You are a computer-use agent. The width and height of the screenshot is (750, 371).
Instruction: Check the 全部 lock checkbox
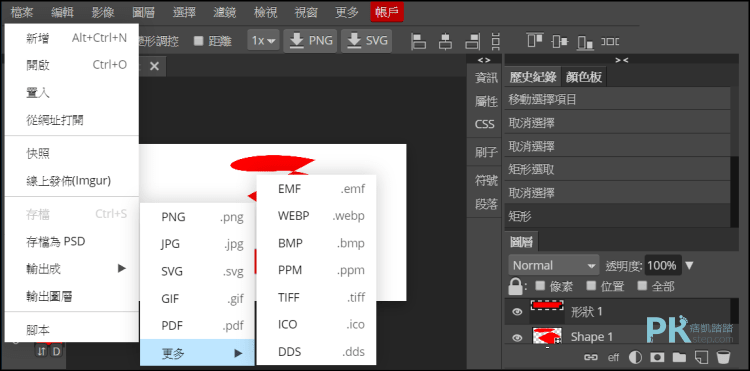[x=642, y=286]
